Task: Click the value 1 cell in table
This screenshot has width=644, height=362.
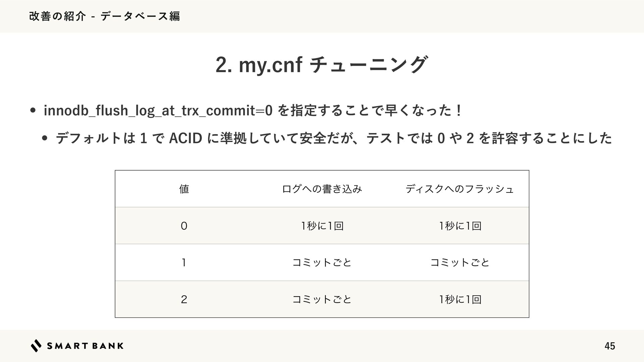Action: [x=184, y=262]
